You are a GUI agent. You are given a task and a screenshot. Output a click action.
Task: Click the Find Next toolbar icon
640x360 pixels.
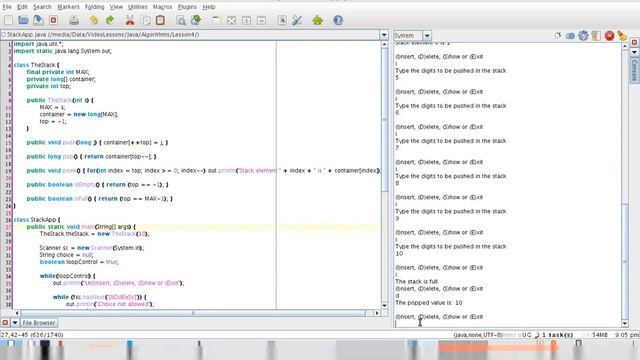coord(196,20)
